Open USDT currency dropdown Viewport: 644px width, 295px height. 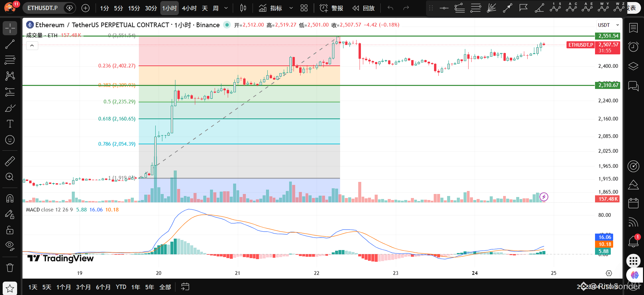608,25
